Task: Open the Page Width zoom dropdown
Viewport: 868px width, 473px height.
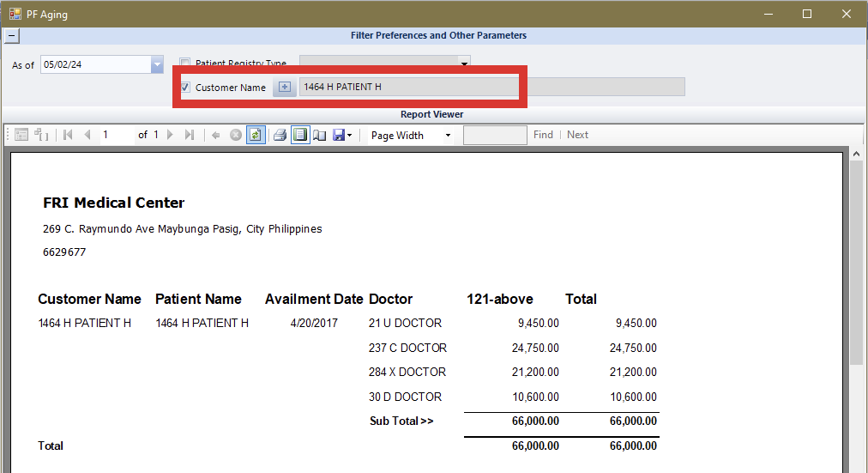Action: tap(448, 136)
